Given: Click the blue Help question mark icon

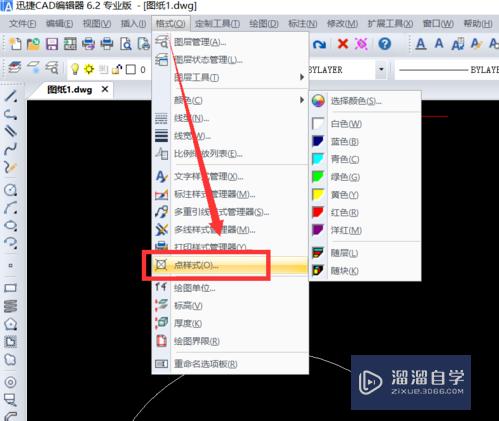Looking at the screenshot, I should coord(385,44).
